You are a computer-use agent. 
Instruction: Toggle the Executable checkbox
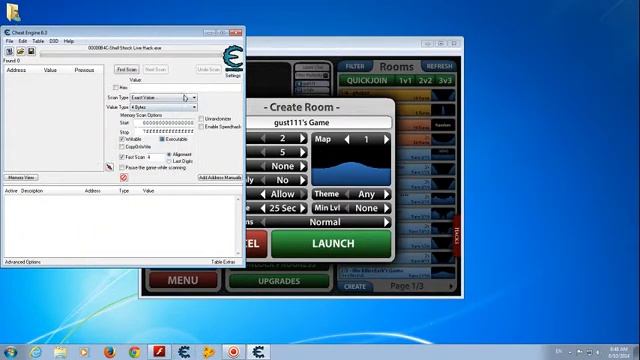[162, 139]
